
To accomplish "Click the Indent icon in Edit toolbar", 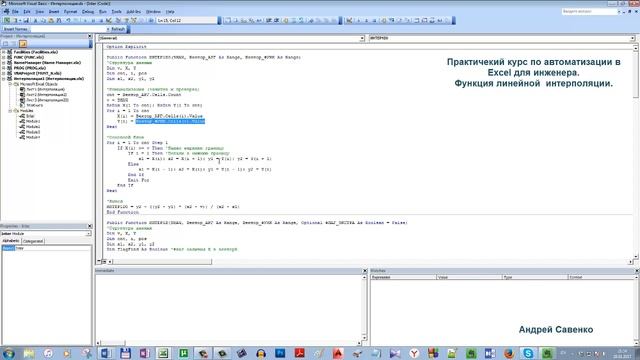I will coord(269,20).
